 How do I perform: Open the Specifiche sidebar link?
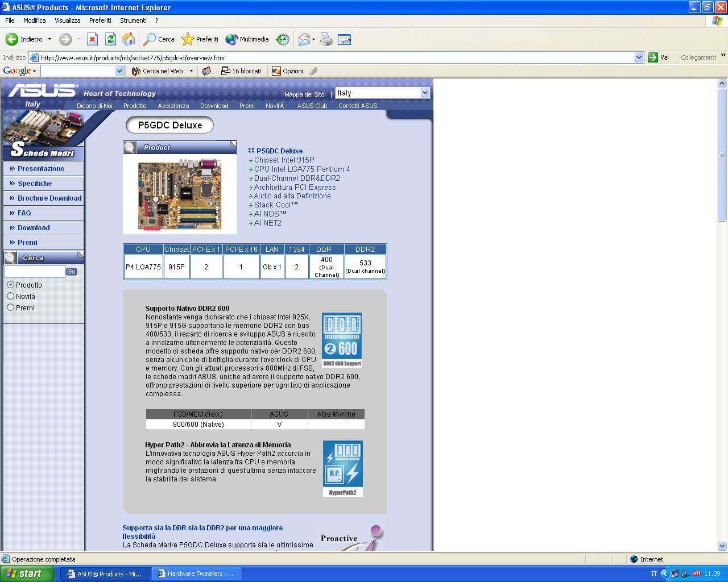[35, 184]
